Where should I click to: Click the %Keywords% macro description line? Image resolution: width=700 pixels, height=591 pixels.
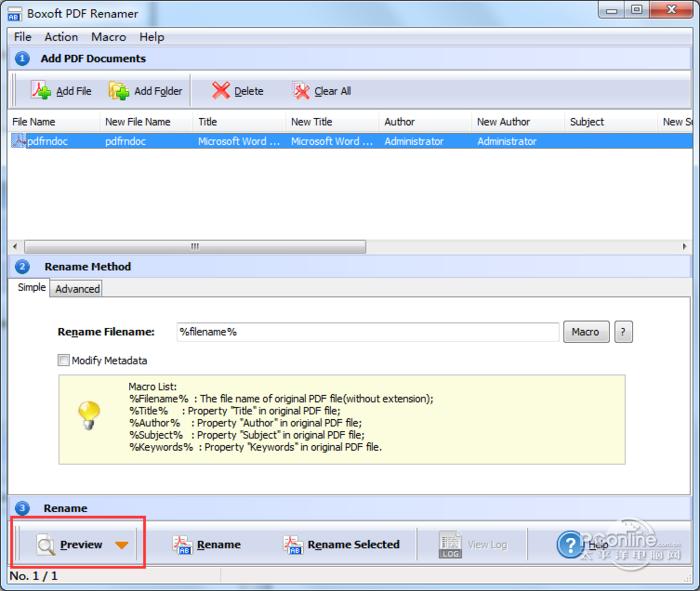(255, 447)
